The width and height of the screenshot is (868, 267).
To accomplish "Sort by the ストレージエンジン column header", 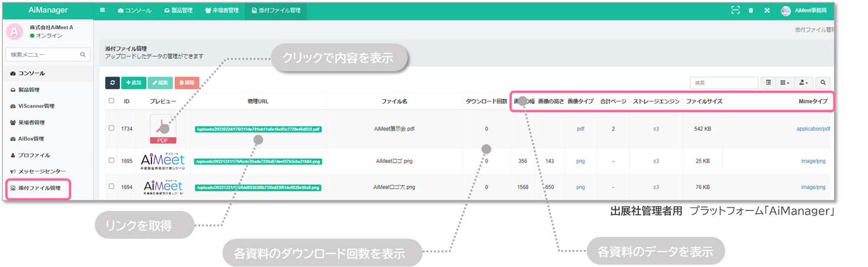I will pos(657,101).
